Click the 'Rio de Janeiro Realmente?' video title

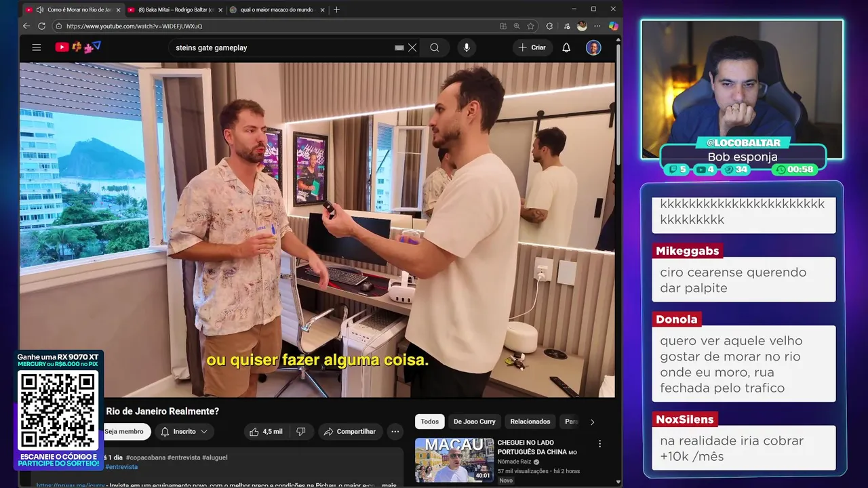pos(163,411)
